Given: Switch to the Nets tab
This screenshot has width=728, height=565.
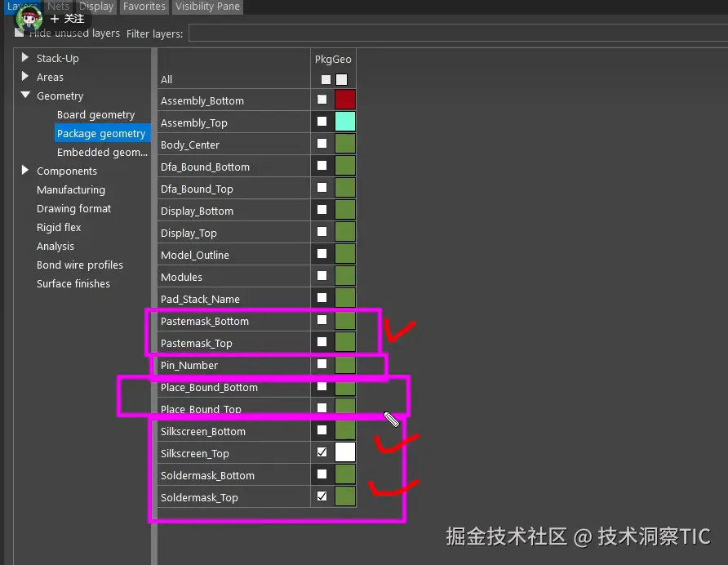Looking at the screenshot, I should 58,7.
